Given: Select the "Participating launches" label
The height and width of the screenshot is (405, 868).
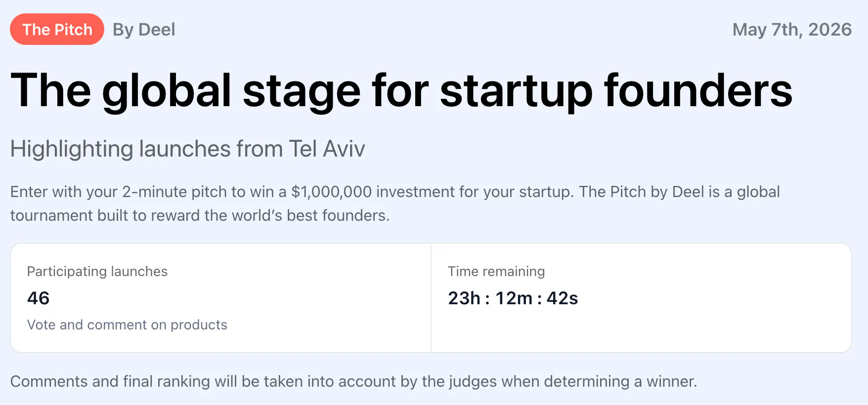Looking at the screenshot, I should coord(97,271).
